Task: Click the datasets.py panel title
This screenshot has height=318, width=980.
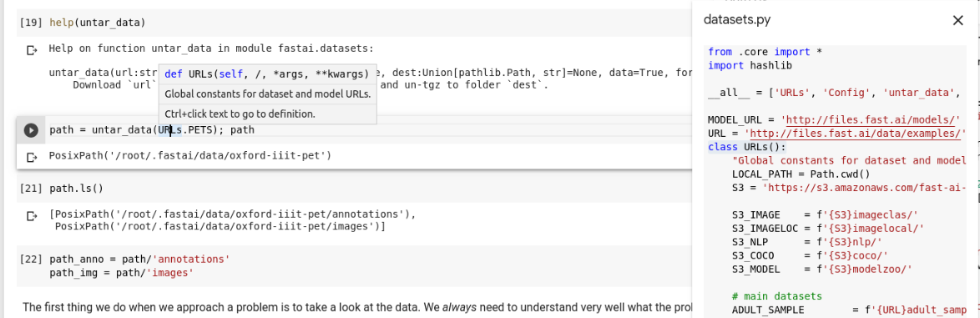Action: click(x=737, y=20)
